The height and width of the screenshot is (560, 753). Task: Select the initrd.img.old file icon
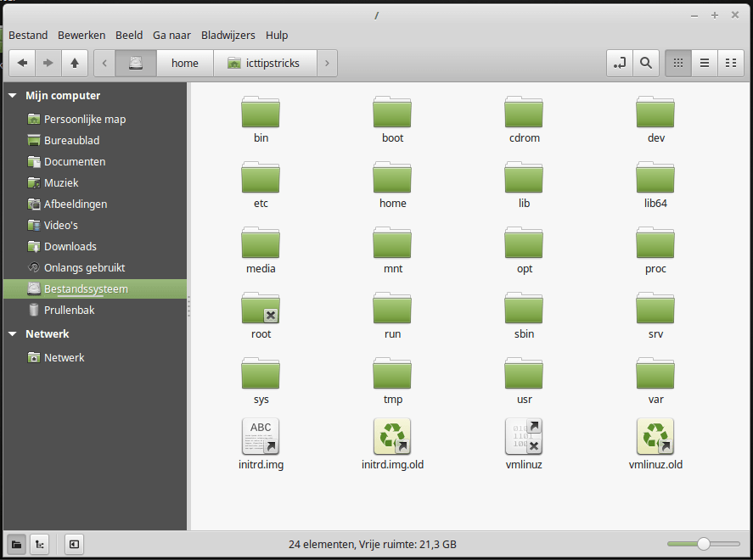coord(392,436)
